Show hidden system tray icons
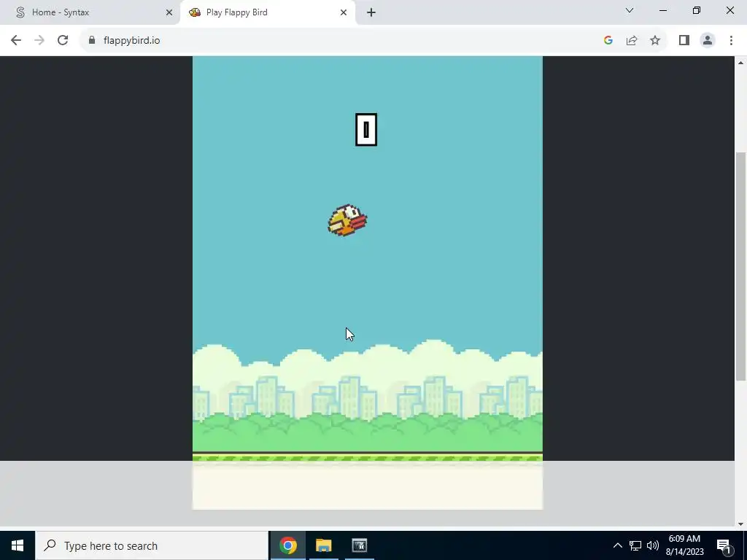Image resolution: width=747 pixels, height=560 pixels. click(x=617, y=545)
